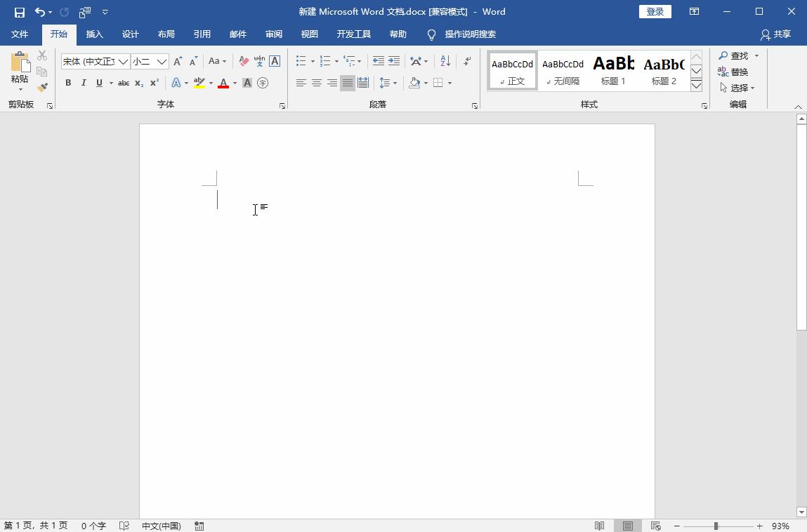Image resolution: width=807 pixels, height=532 pixels.
Task: Save the document using the floppy disk icon
Action: click(x=20, y=12)
